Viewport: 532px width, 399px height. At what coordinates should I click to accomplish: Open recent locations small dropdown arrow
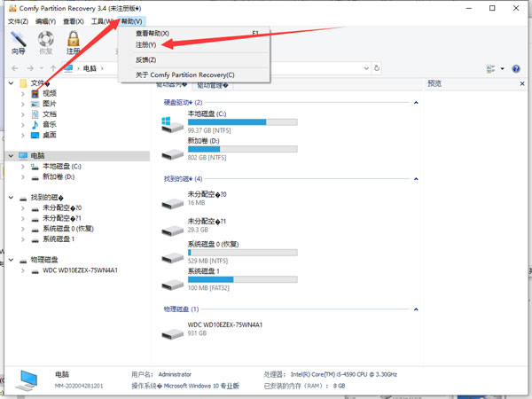click(42, 68)
